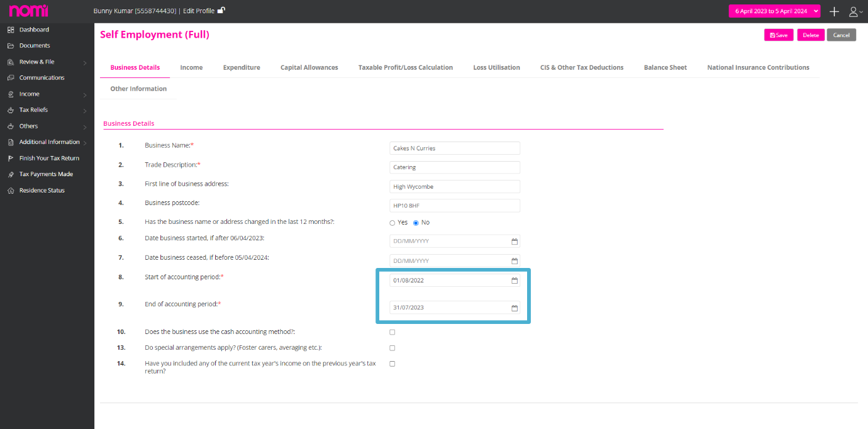Click the Nomi logo

click(x=28, y=11)
